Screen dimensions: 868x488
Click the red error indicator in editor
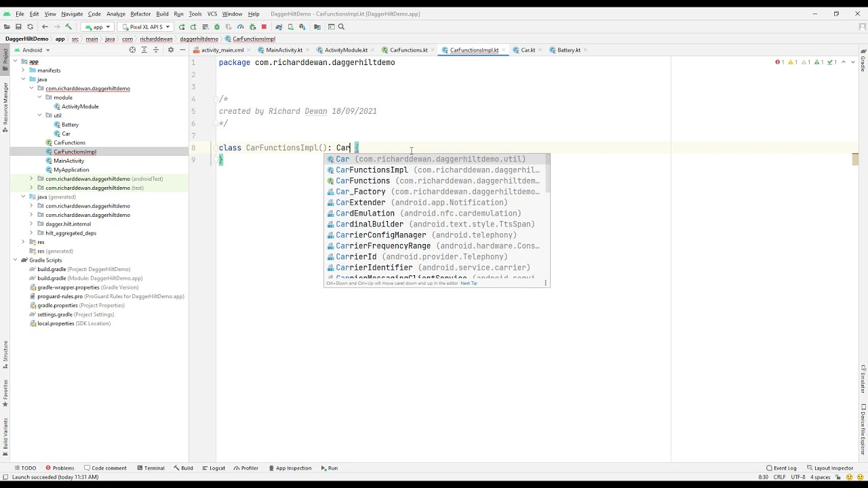click(x=780, y=62)
